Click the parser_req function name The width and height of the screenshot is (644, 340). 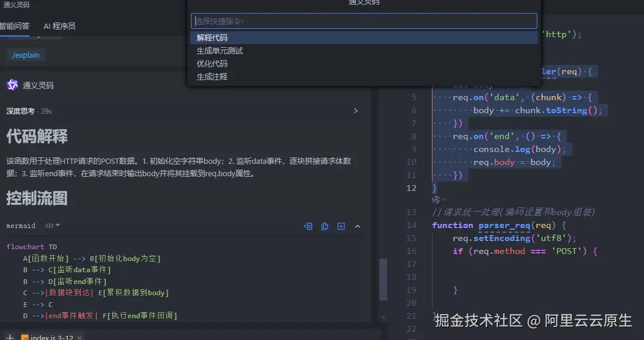pyautogui.click(x=504, y=225)
